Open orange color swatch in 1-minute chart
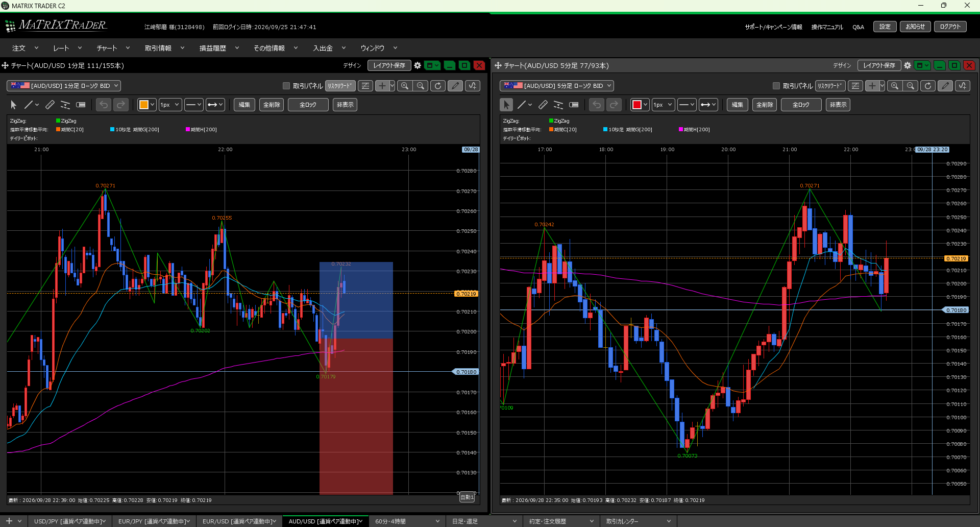Screen dimensions: 980x527 146,105
